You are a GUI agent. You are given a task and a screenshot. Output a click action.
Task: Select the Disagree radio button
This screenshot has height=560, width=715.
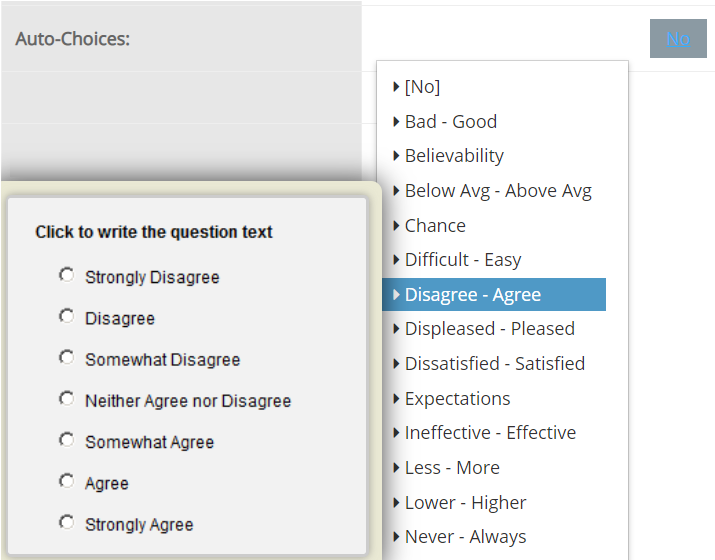(x=67, y=316)
